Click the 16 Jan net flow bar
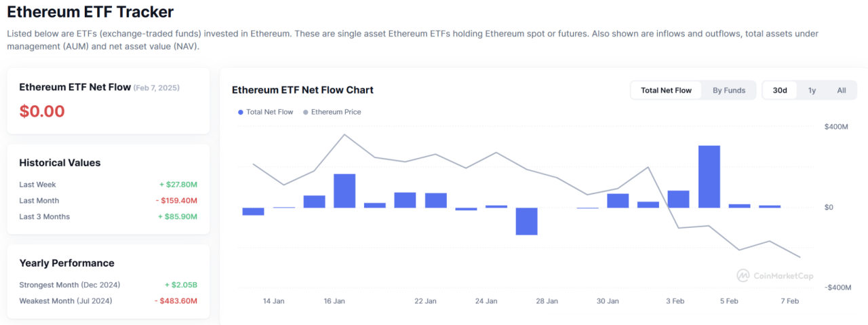 344,191
